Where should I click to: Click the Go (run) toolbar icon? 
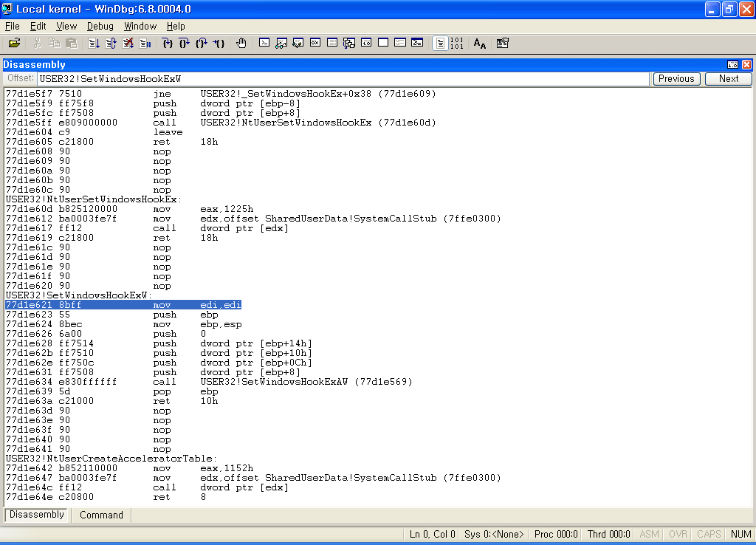point(94,44)
